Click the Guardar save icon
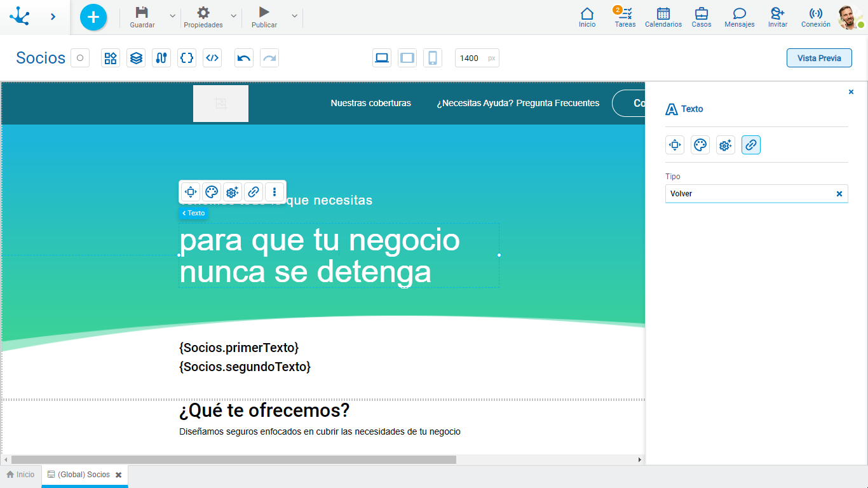The image size is (868, 488). coord(142,13)
